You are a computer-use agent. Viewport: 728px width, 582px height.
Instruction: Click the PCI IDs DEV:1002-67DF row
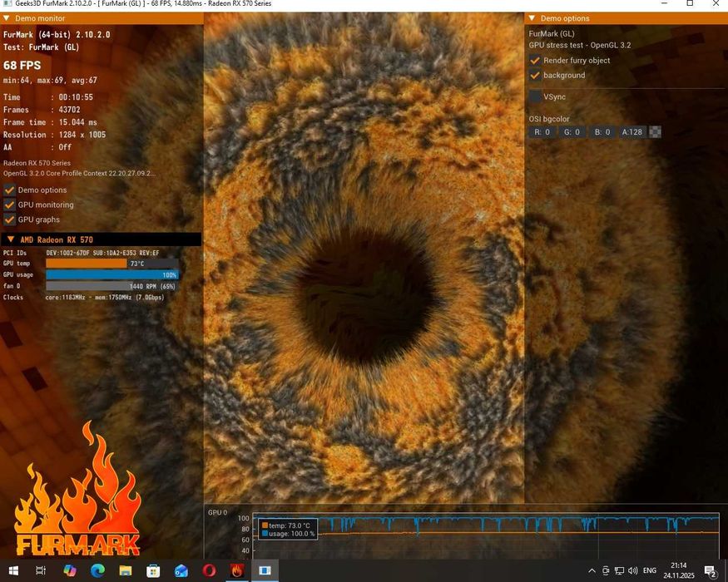point(82,253)
